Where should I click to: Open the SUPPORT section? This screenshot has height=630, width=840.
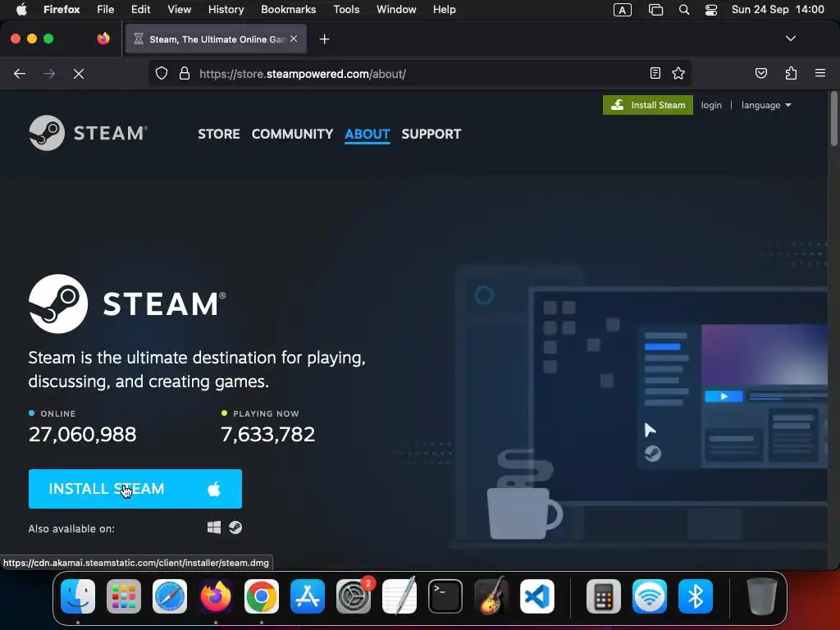(x=431, y=134)
